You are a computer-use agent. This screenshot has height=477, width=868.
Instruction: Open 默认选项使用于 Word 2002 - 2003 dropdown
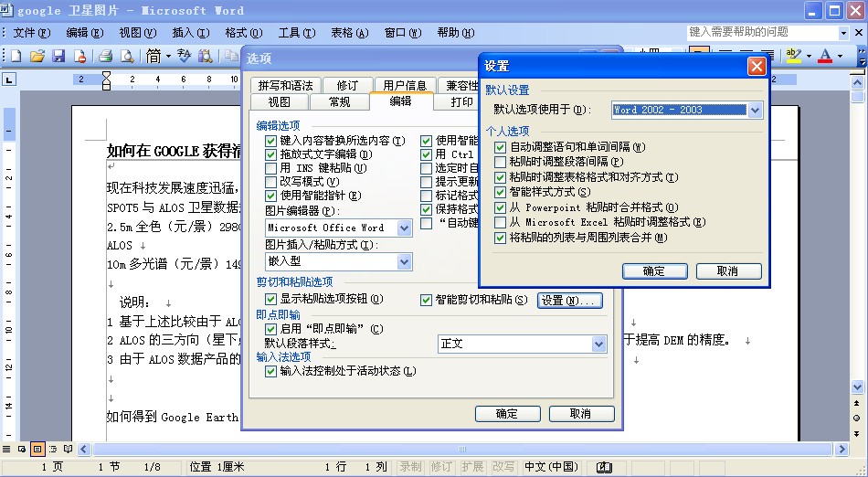pos(755,111)
